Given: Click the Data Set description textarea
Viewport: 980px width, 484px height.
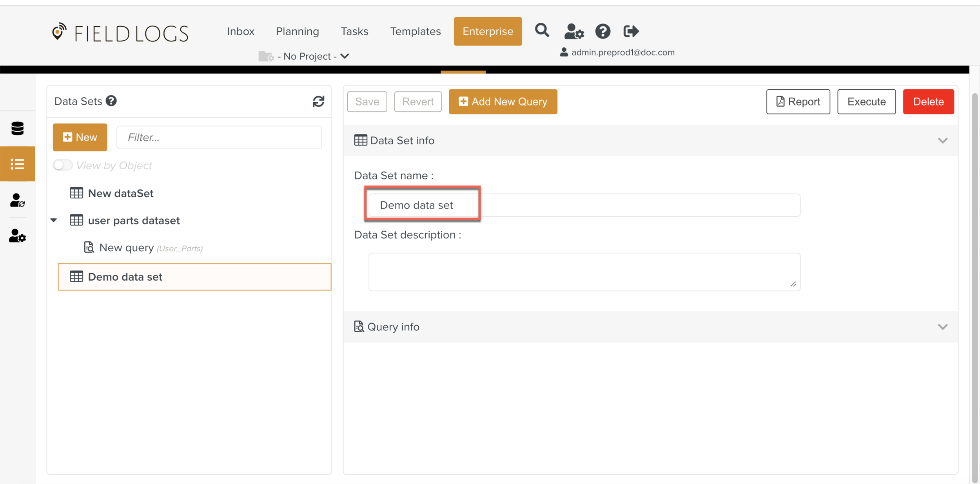Looking at the screenshot, I should coord(584,272).
